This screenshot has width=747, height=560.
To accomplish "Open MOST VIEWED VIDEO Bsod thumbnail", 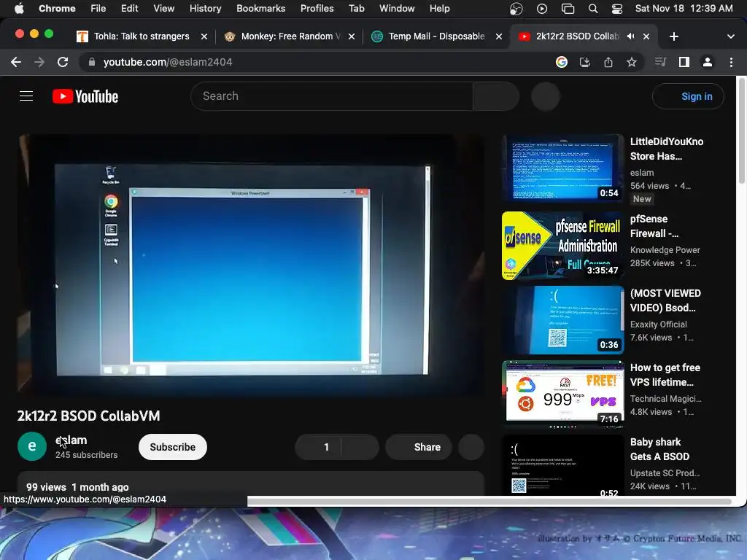I will point(562,320).
